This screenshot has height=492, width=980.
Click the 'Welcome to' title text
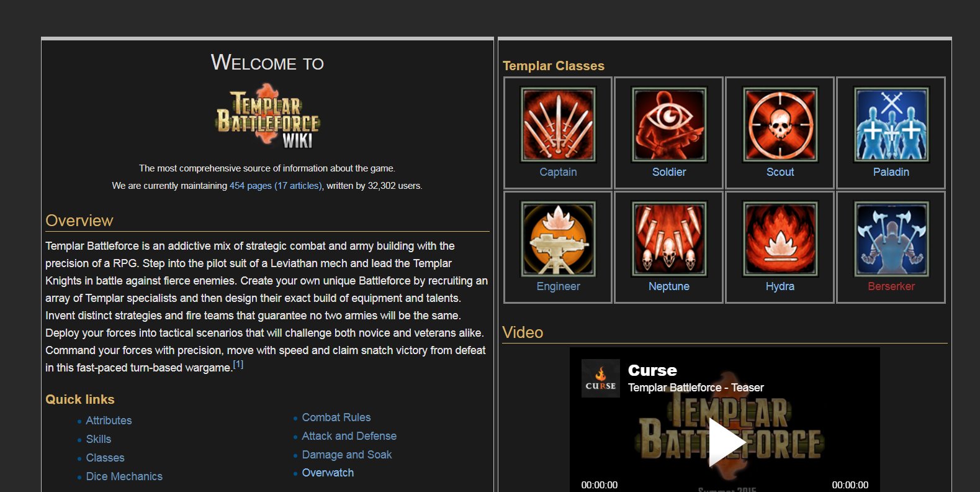click(x=267, y=63)
